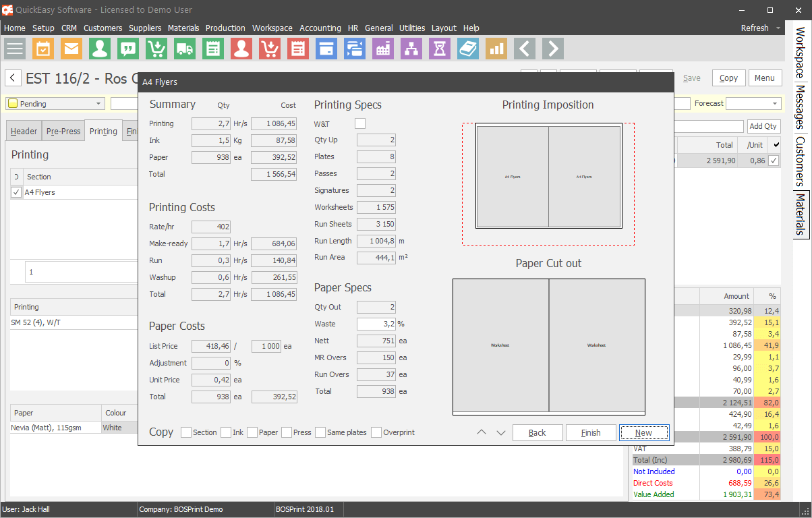Open the Accounting menu

click(x=320, y=28)
